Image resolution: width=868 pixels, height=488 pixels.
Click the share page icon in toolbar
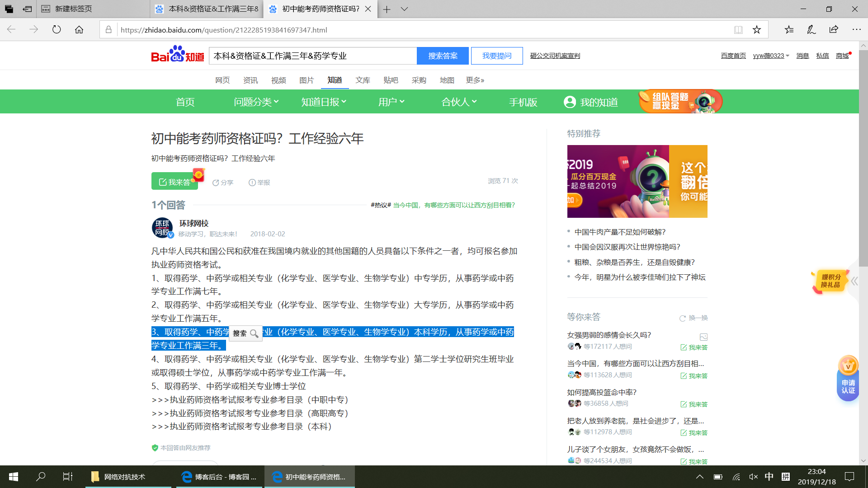click(x=834, y=30)
